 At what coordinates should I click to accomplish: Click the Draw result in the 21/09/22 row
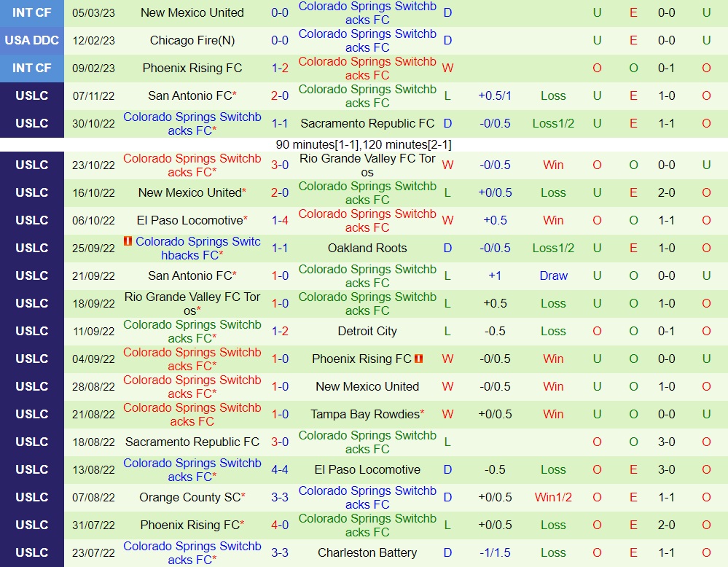[553, 275]
